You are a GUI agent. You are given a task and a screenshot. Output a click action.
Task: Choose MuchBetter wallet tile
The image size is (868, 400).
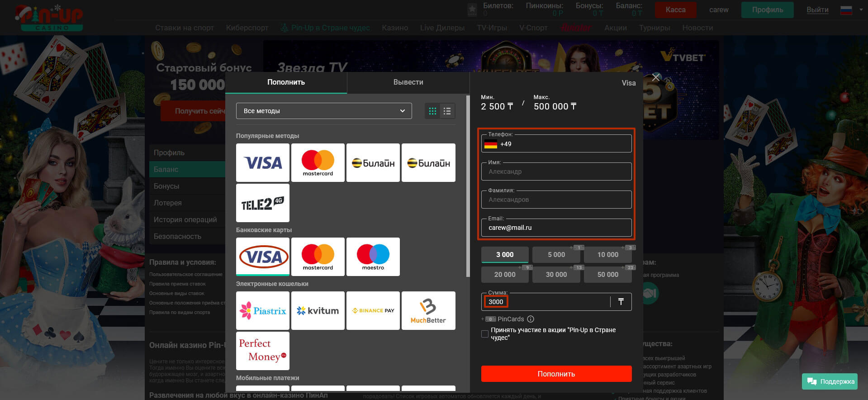click(x=428, y=310)
